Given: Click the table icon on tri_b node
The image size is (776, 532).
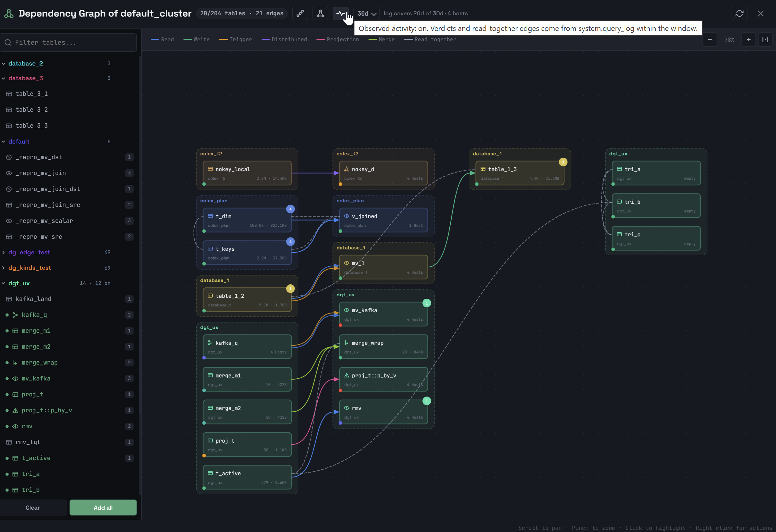Looking at the screenshot, I should pyautogui.click(x=619, y=202).
